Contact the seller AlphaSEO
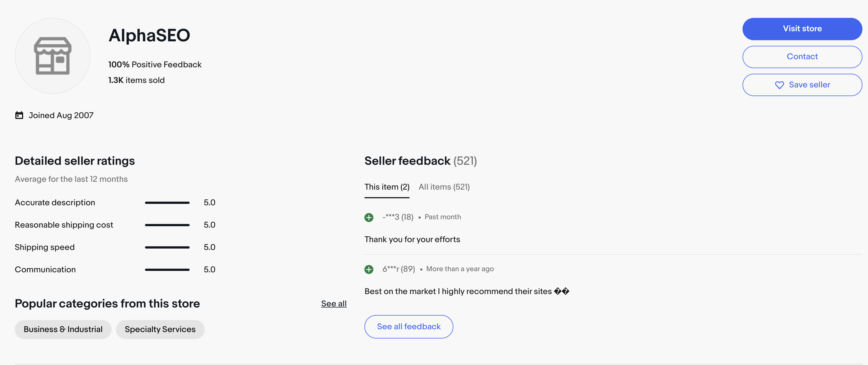Screen dimensions: 868x365 point(802,57)
